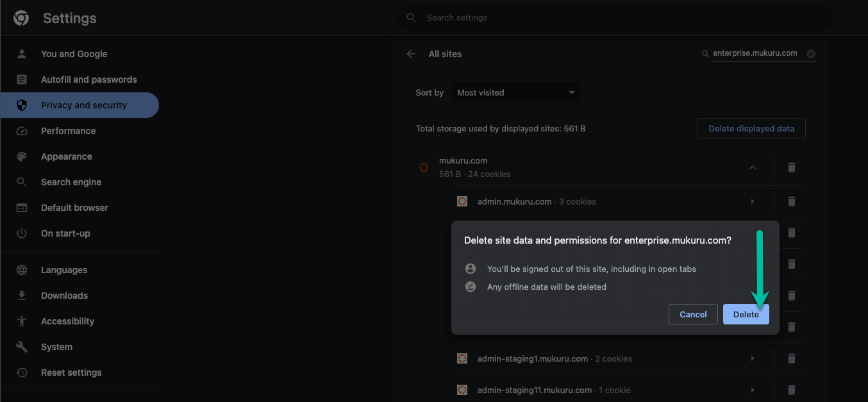The image size is (868, 402).
Task: Open the Sort by dropdown
Action: coord(515,92)
